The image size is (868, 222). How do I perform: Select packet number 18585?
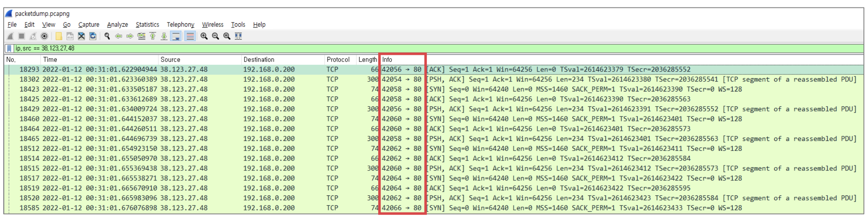(x=434, y=208)
